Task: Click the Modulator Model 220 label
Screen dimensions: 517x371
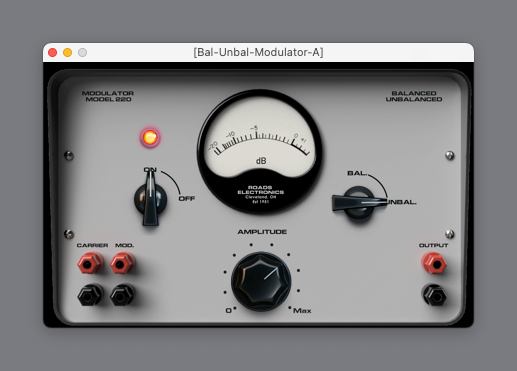Action: pos(108,96)
